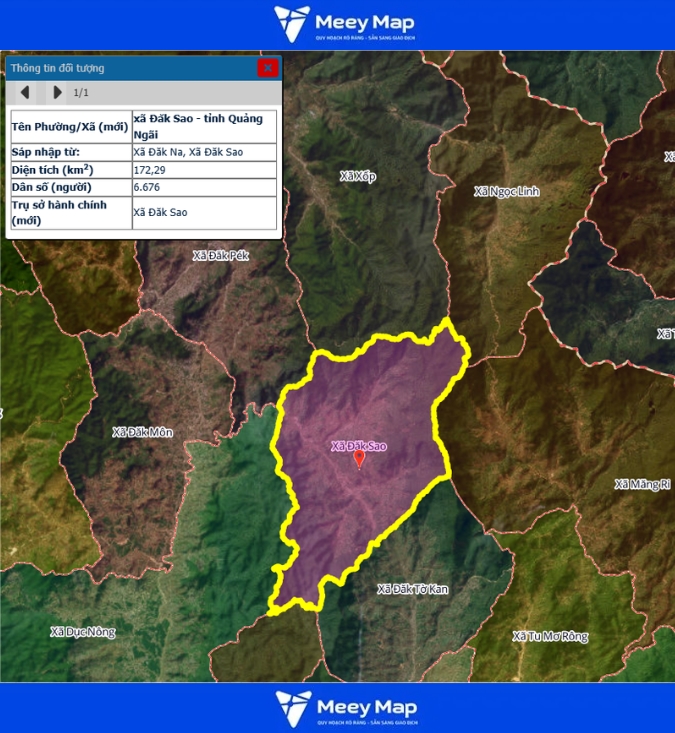Click the population value 6.676
This screenshot has height=733, width=675.
(x=147, y=187)
